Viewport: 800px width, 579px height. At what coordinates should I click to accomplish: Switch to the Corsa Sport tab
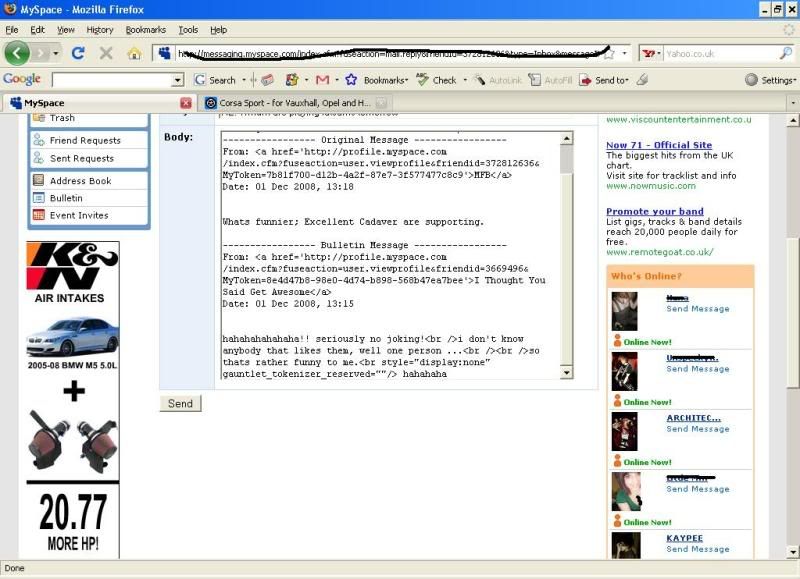pyautogui.click(x=290, y=103)
